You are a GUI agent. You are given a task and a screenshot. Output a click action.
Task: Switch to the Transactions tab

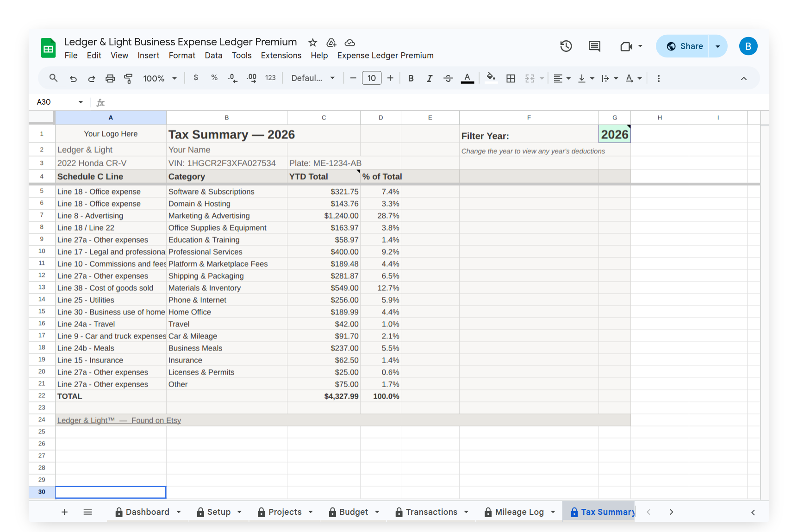[431, 512]
